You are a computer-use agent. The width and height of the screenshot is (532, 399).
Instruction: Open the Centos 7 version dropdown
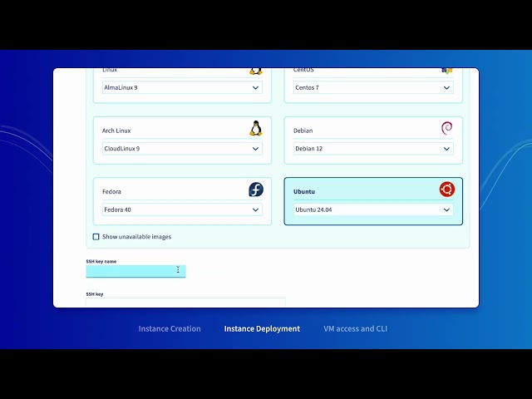click(x=373, y=87)
